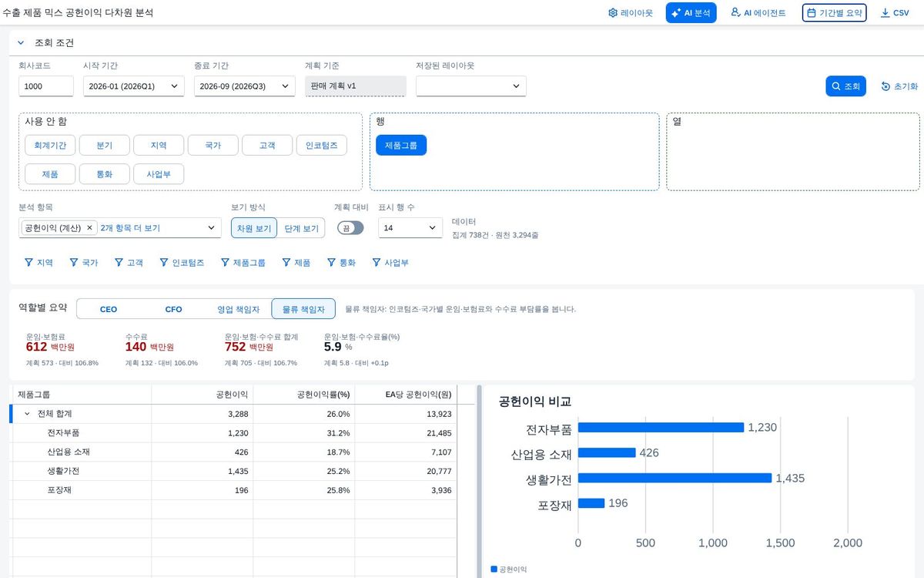Click the 전자부품 chart bar
Viewport: 924px width, 578px height.
(x=661, y=427)
